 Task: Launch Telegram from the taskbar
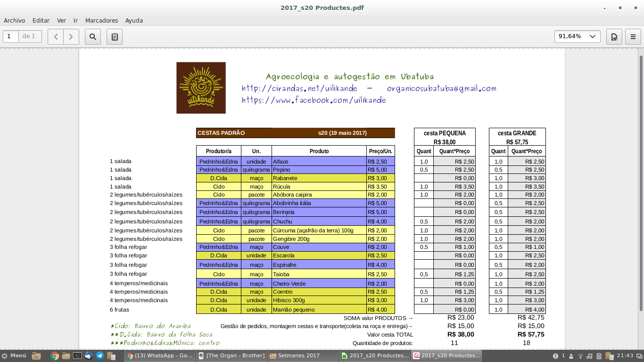click(x=100, y=356)
